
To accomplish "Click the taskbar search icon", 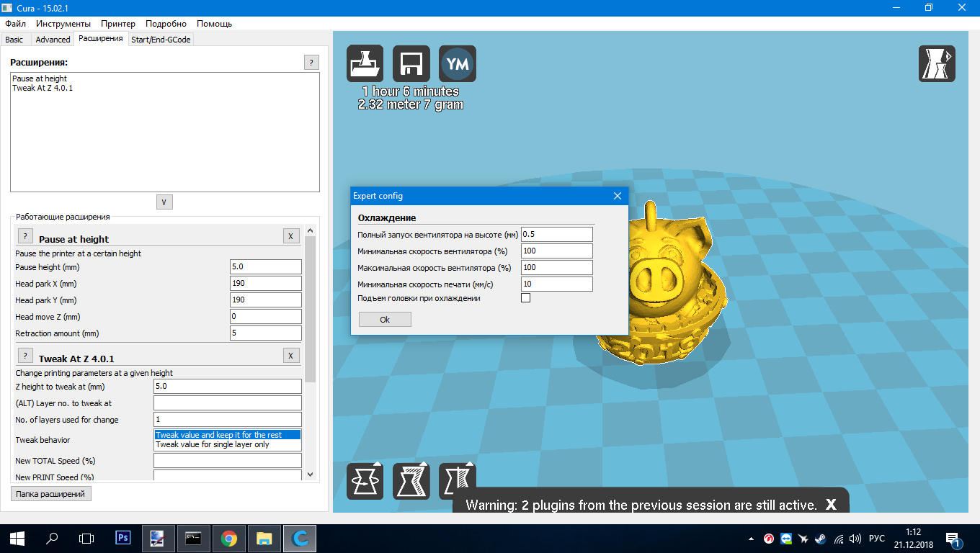I will click(52, 538).
